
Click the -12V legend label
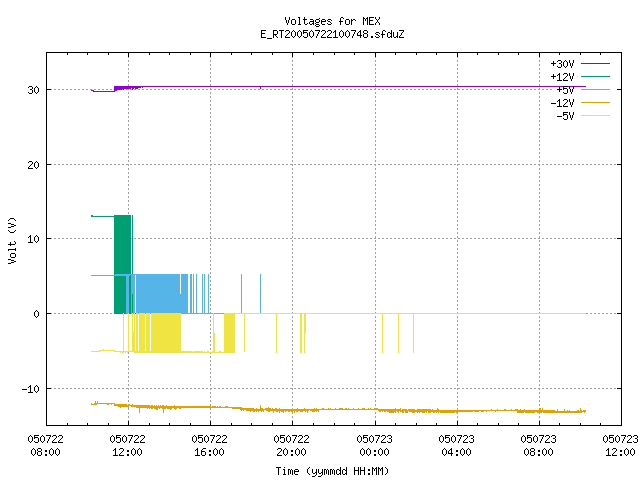tap(562, 103)
